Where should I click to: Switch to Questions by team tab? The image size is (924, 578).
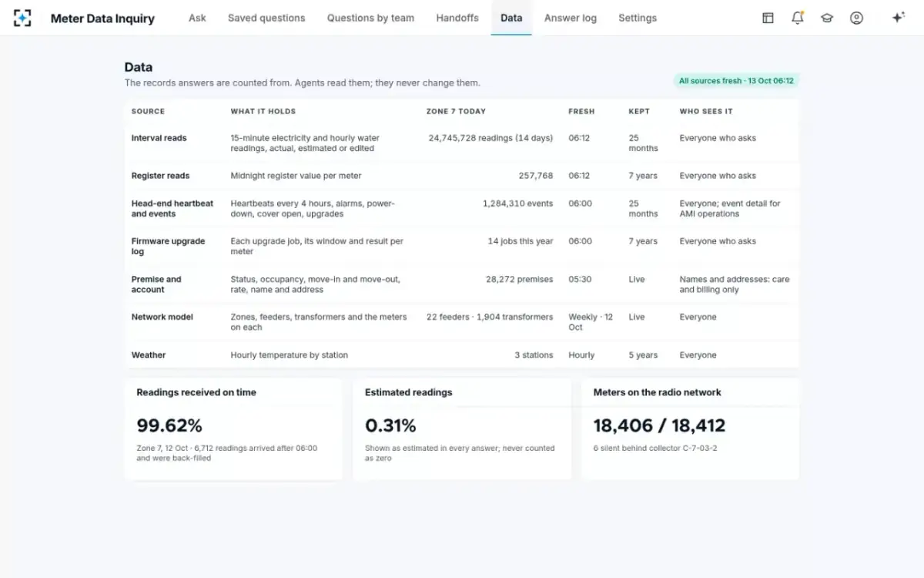370,18
